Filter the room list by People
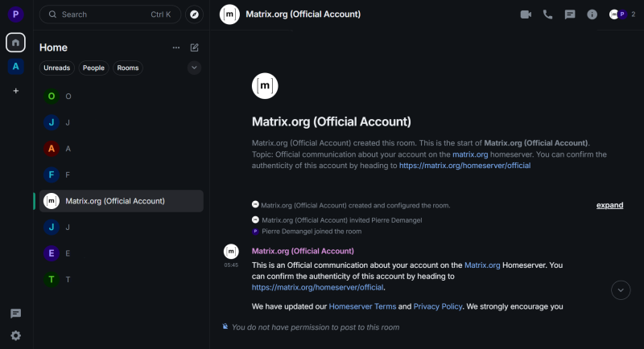644x349 pixels. (93, 68)
